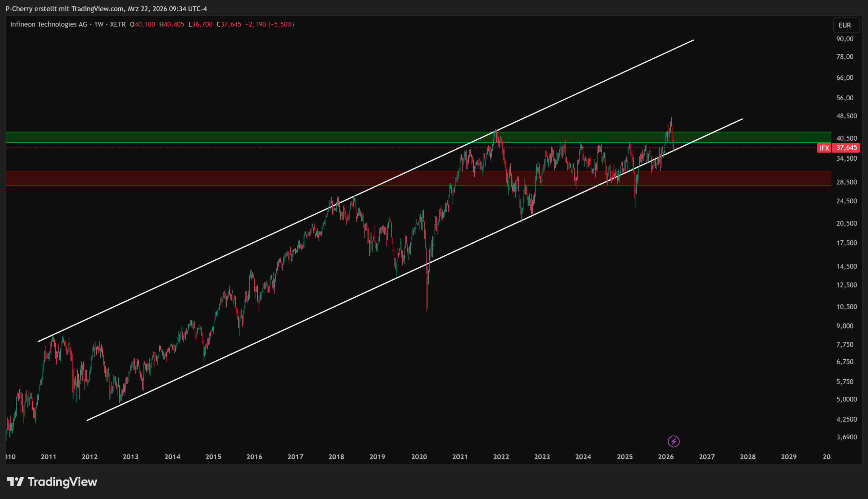
Task: Click the 2026 year label on time axis
Action: (666, 457)
